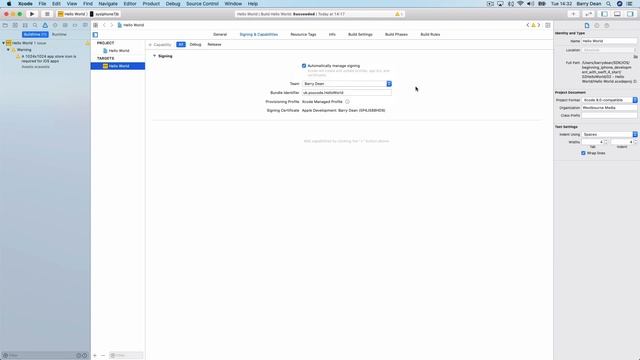Show the Debug navigator

[x=65, y=25]
